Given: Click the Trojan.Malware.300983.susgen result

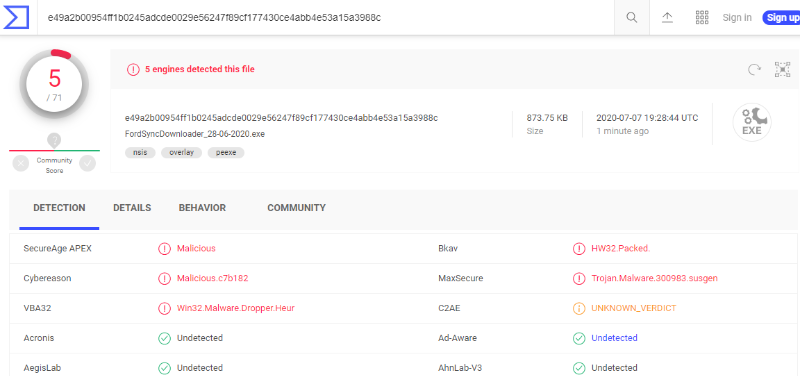Looking at the screenshot, I should [655, 279].
